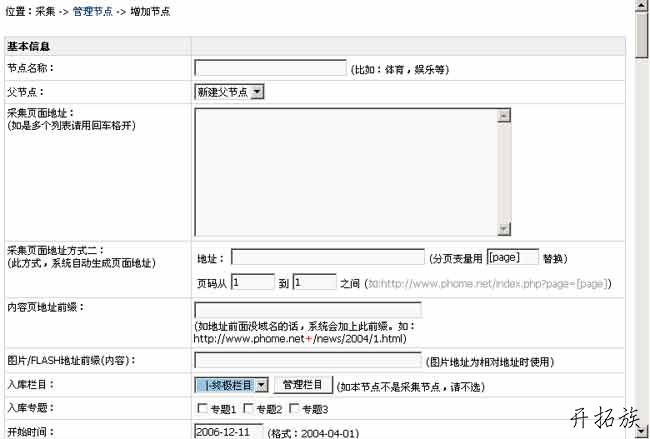Click the example URL http://www.phome.net/index.php?page=[page]
The width and height of the screenshot is (650, 439).
(x=488, y=284)
